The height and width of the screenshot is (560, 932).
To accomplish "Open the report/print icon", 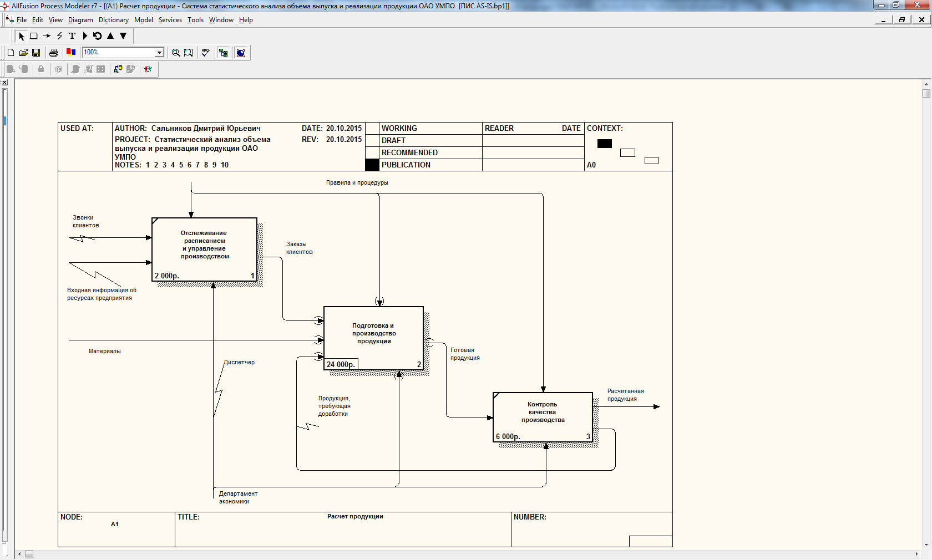I will tap(54, 53).
